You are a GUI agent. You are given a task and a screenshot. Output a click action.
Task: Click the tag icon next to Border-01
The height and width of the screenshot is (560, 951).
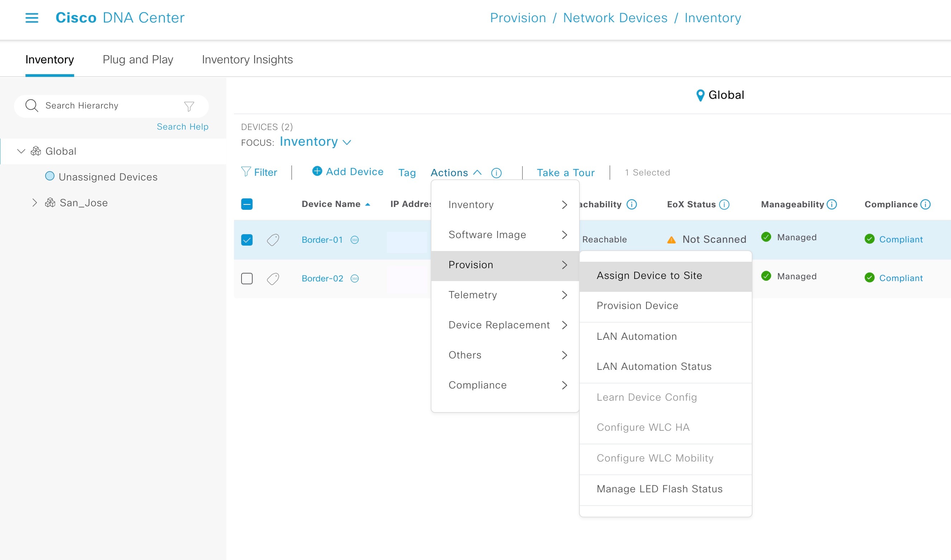pos(273,240)
